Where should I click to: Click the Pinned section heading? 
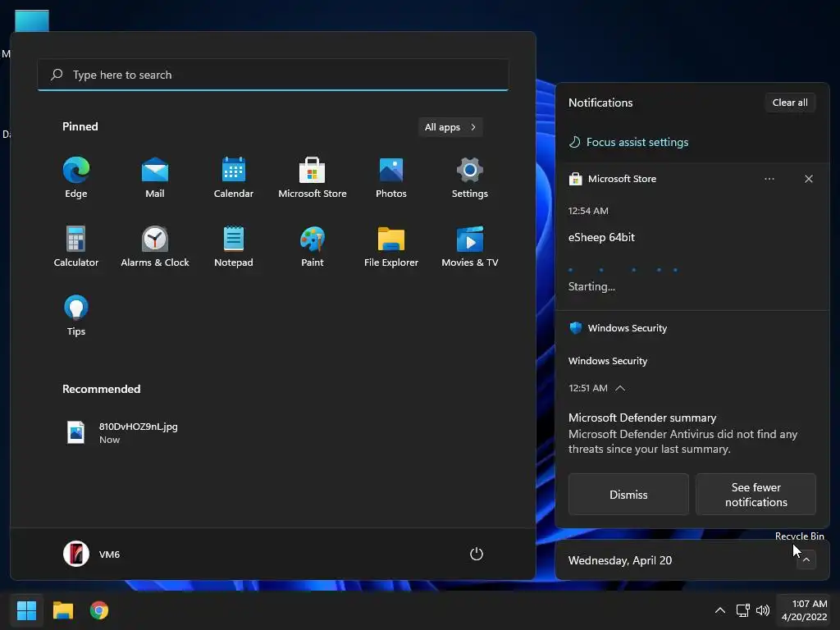click(x=80, y=126)
